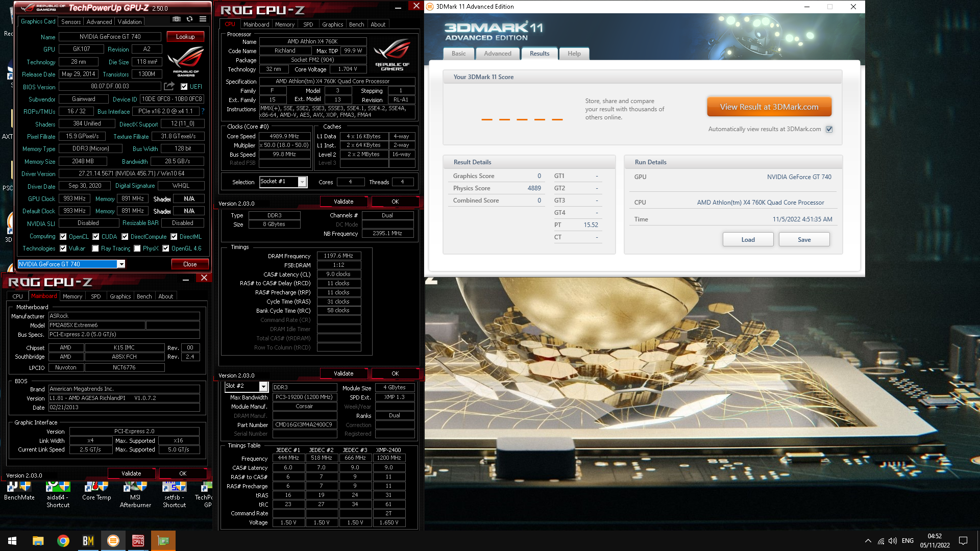This screenshot has height=551, width=980.
Task: Toggle the OpenCL checkbox
Action: click(x=63, y=237)
